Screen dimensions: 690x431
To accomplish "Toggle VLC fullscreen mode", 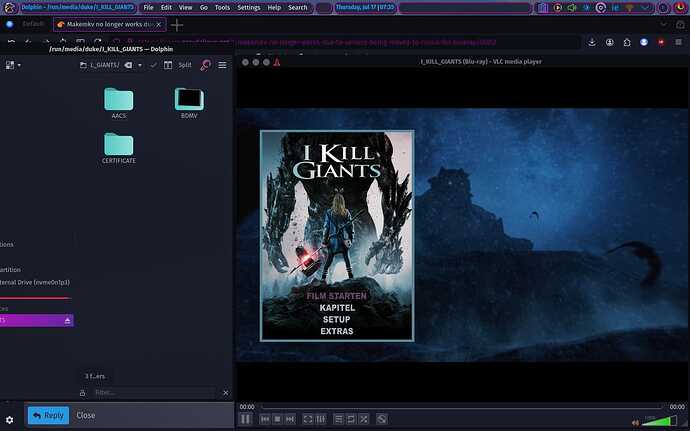I will tap(308, 420).
